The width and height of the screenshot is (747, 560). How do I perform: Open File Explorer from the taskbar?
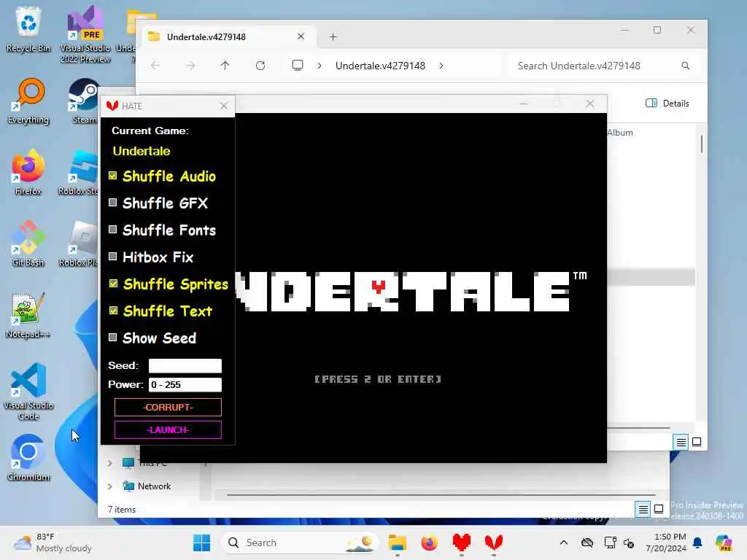pos(397,542)
